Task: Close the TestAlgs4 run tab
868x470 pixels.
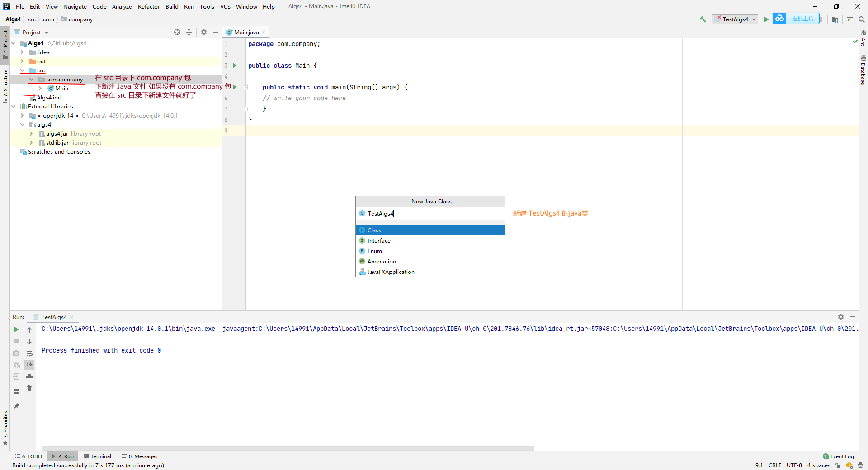Action: (x=72, y=317)
